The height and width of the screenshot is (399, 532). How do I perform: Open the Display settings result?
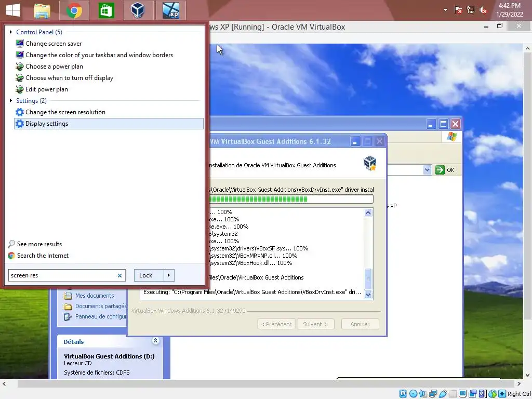[x=109, y=124]
